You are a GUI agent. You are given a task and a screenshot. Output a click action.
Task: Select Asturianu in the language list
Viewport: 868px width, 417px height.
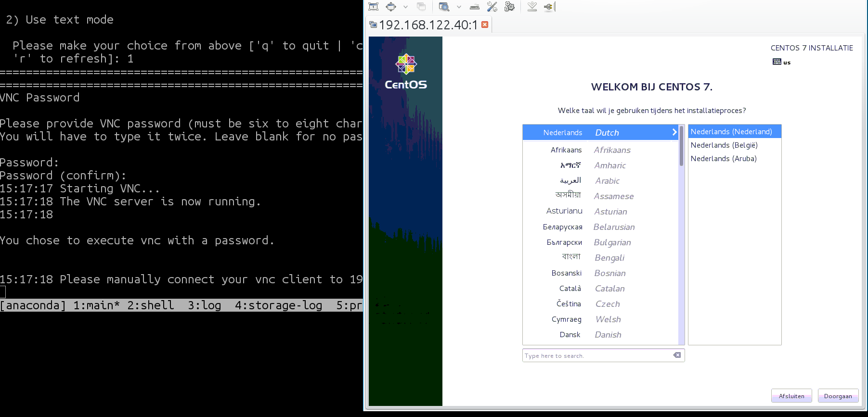pyautogui.click(x=600, y=212)
